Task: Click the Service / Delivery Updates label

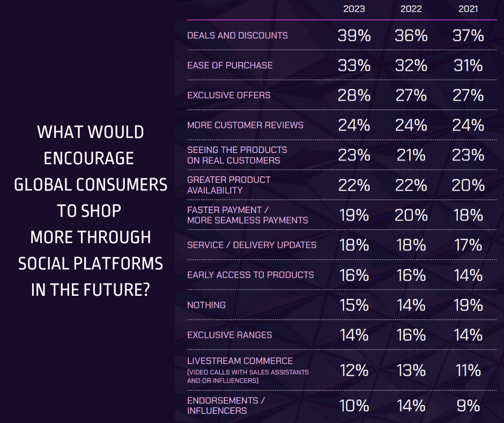Action: coord(251,245)
